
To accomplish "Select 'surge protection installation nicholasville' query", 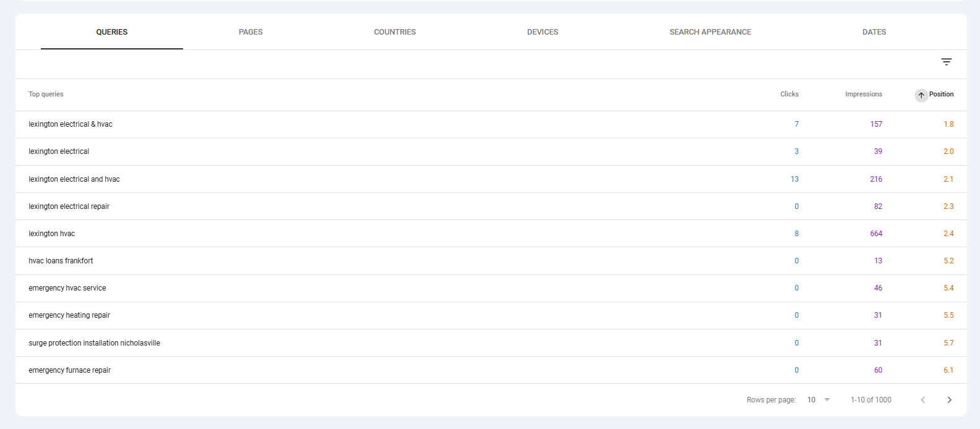I will (94, 343).
